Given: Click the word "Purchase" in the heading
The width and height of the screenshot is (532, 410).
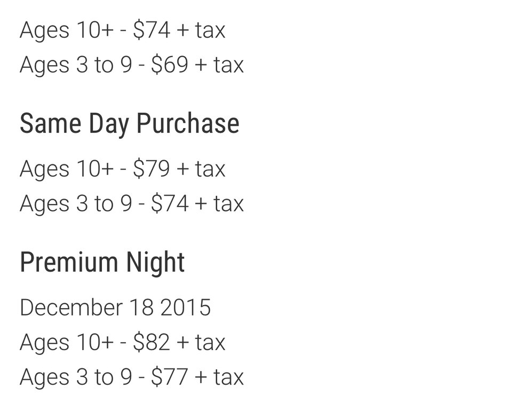Looking at the screenshot, I should click(188, 123).
